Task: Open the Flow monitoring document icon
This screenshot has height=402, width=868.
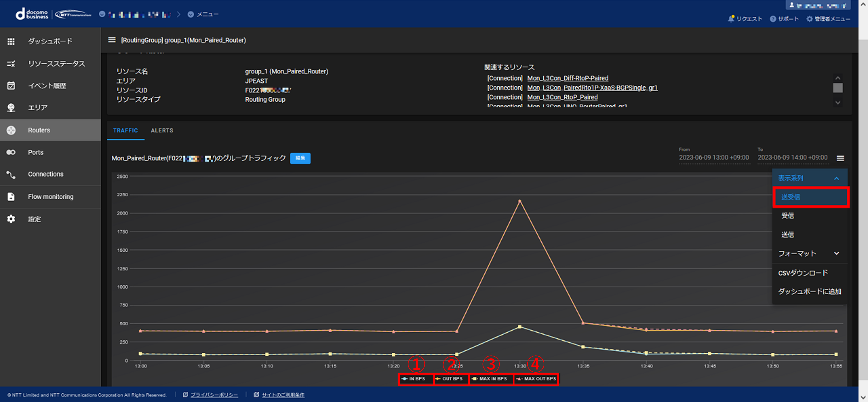Action: (x=11, y=196)
